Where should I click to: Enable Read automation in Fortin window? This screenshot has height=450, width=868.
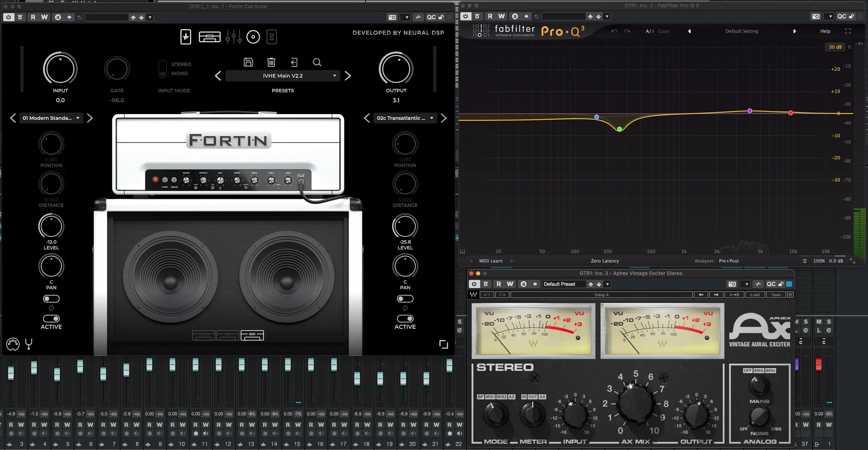coord(33,17)
